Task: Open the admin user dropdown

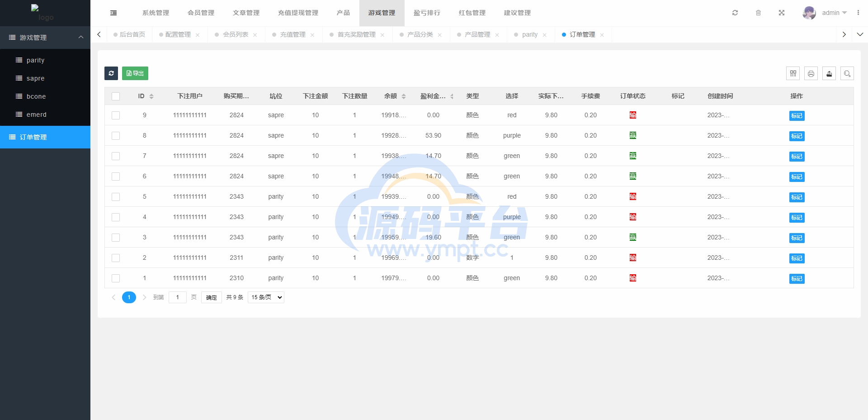Action: click(x=834, y=13)
